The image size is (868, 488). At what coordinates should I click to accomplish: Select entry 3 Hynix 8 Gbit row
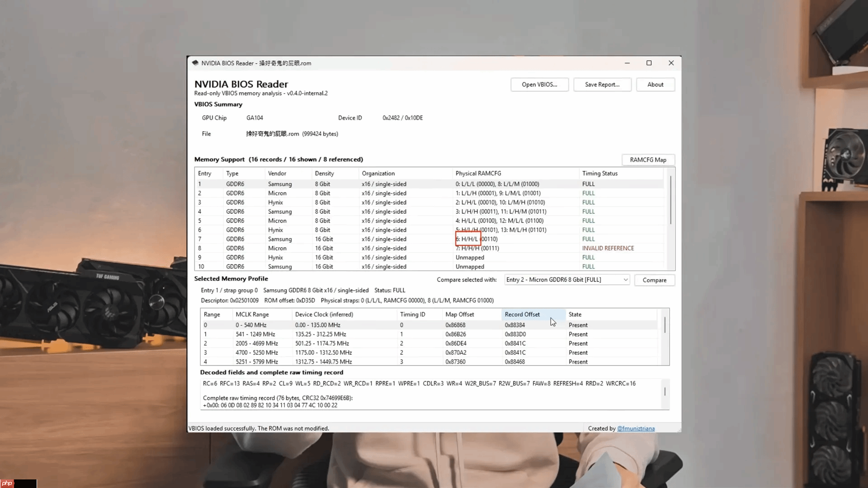pos(429,202)
